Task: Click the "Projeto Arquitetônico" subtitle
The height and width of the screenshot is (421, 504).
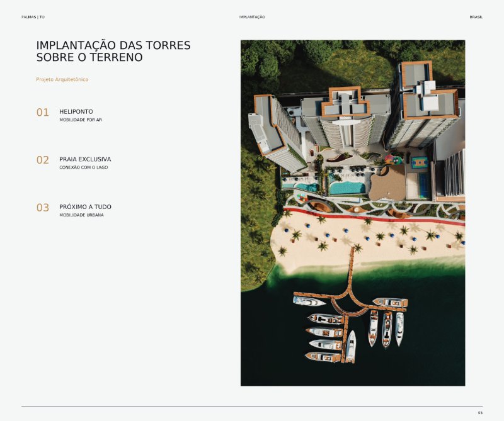Action: 62,79
